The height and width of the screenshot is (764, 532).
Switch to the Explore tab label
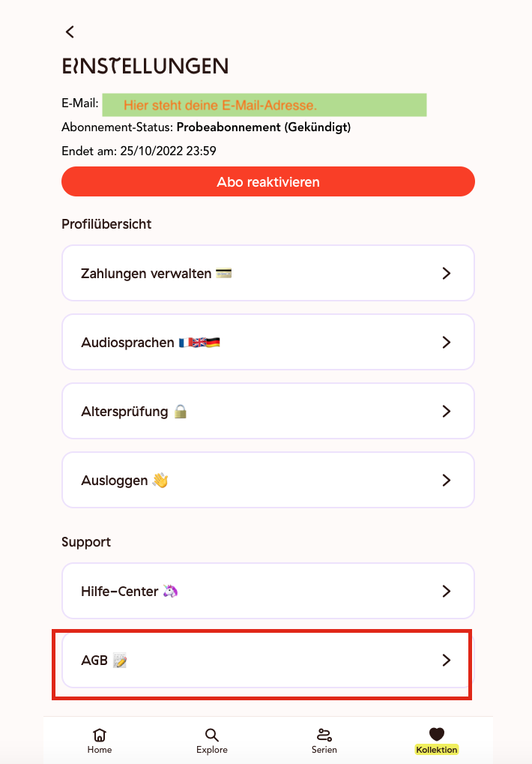(x=212, y=750)
